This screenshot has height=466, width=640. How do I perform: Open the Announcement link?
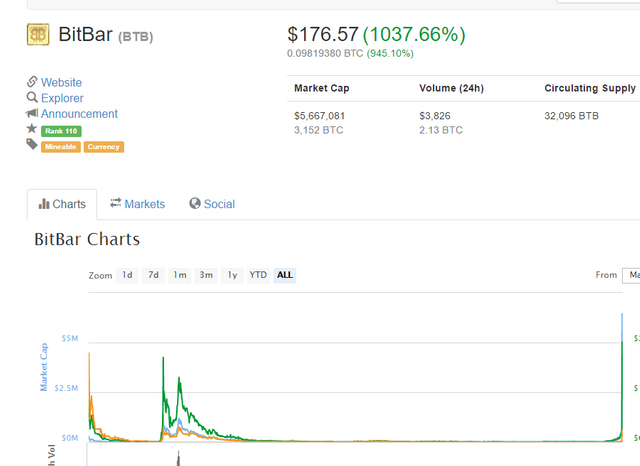click(79, 114)
